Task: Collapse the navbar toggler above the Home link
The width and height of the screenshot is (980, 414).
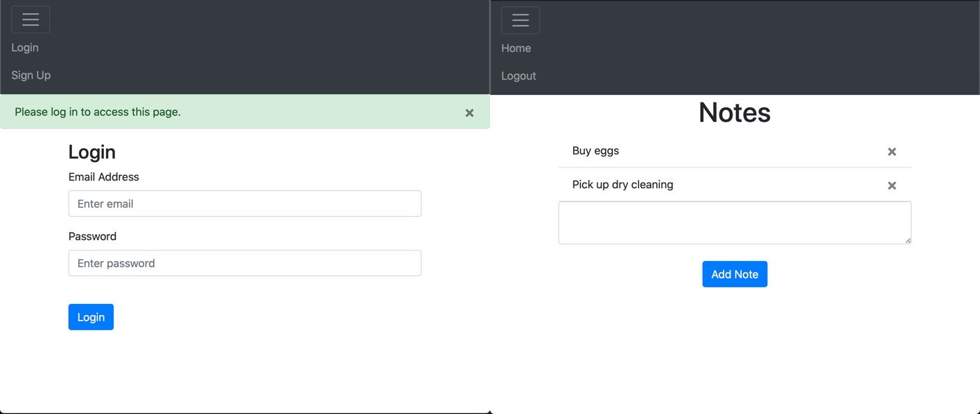Action: pyautogui.click(x=520, y=20)
